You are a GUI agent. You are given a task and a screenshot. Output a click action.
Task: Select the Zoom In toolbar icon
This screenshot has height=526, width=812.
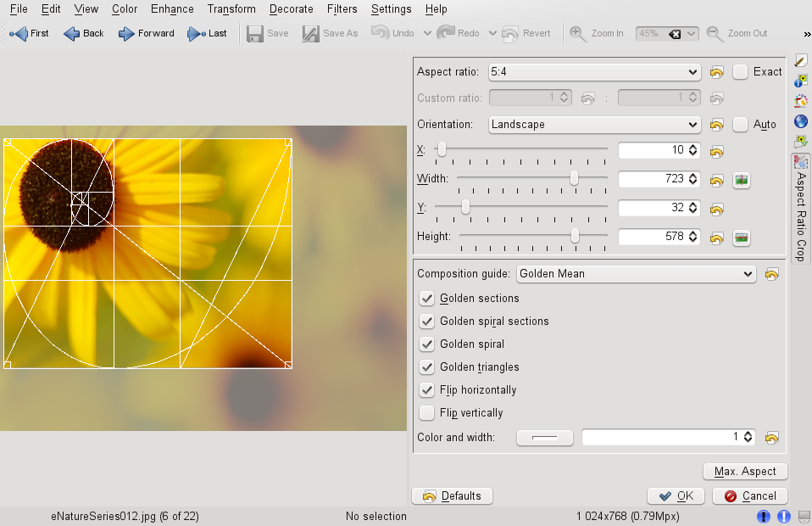coord(577,33)
